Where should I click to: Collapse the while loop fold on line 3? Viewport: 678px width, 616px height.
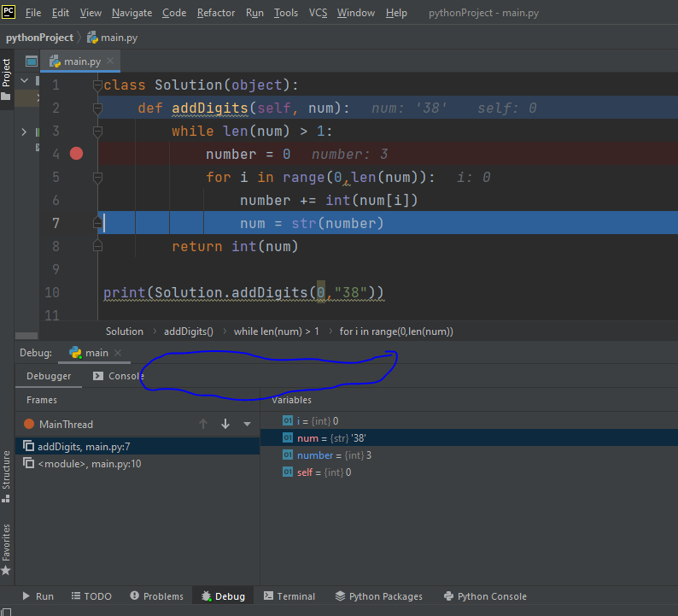pyautogui.click(x=97, y=132)
